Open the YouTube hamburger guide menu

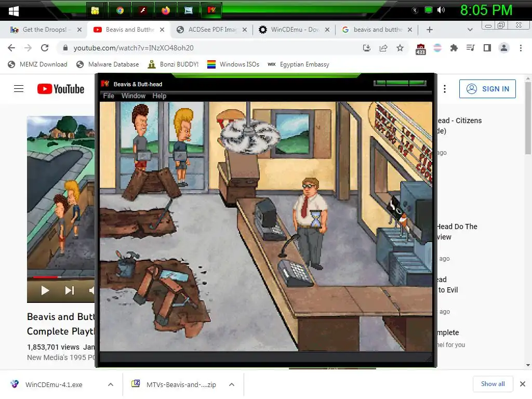pyautogui.click(x=19, y=89)
